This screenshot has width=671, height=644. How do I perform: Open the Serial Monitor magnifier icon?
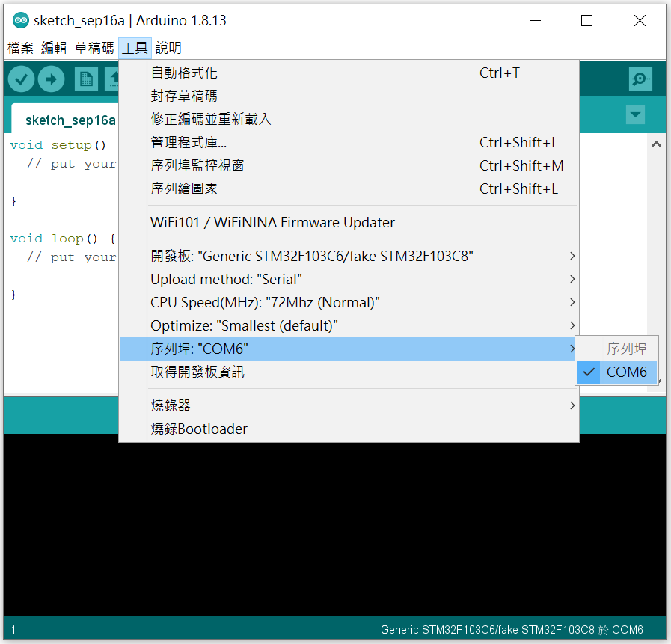[x=640, y=79]
